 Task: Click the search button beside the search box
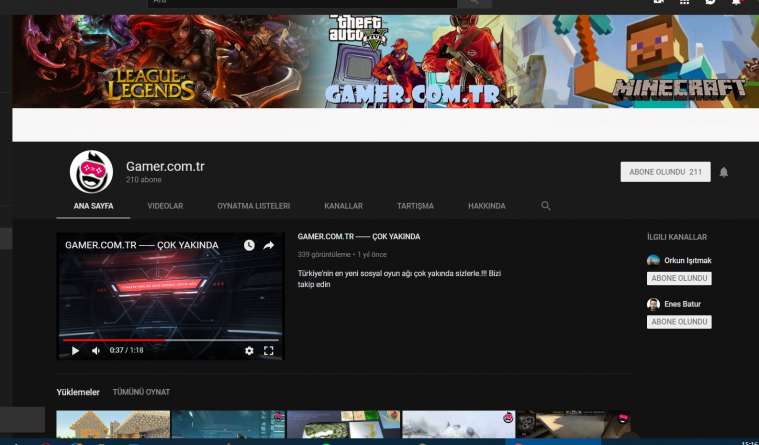(x=474, y=2)
